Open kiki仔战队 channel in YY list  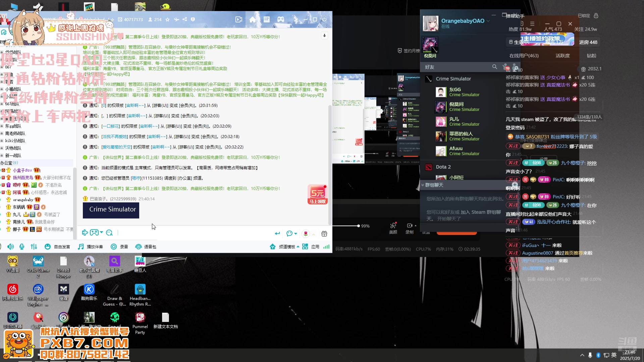pyautogui.click(x=15, y=141)
